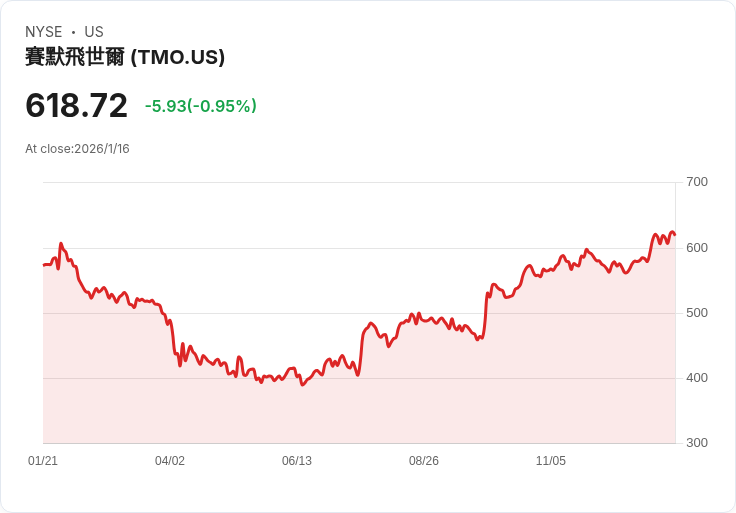Click the rightmost end of the price line

tap(675, 235)
